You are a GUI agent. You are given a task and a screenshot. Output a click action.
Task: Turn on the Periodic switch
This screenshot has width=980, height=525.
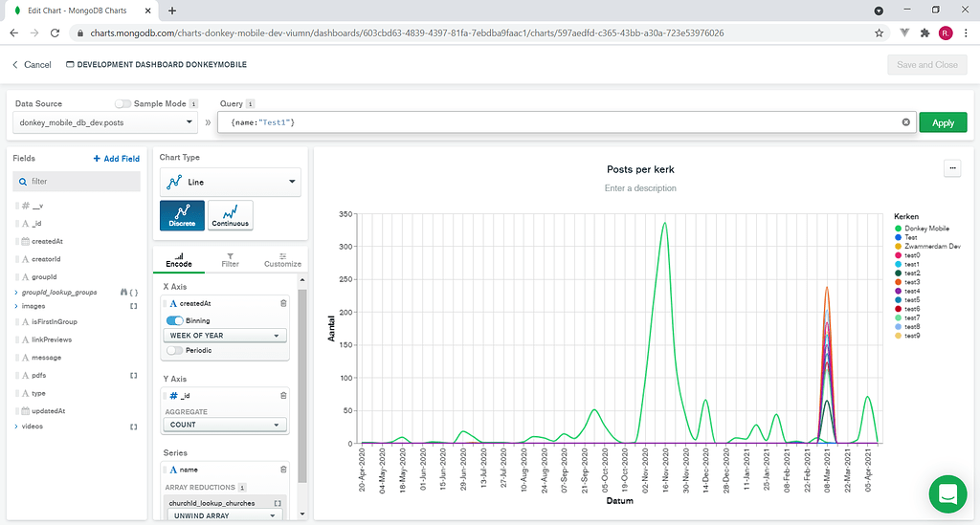pos(175,351)
